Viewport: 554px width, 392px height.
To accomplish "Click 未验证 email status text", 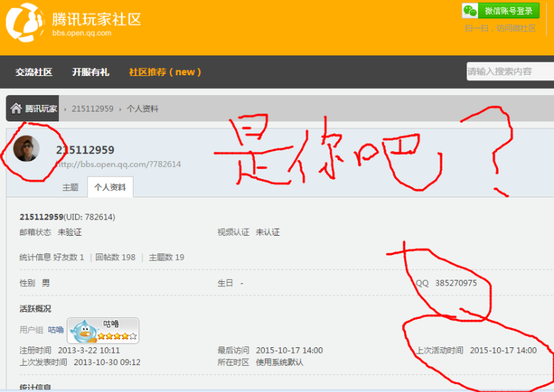I will (70, 232).
